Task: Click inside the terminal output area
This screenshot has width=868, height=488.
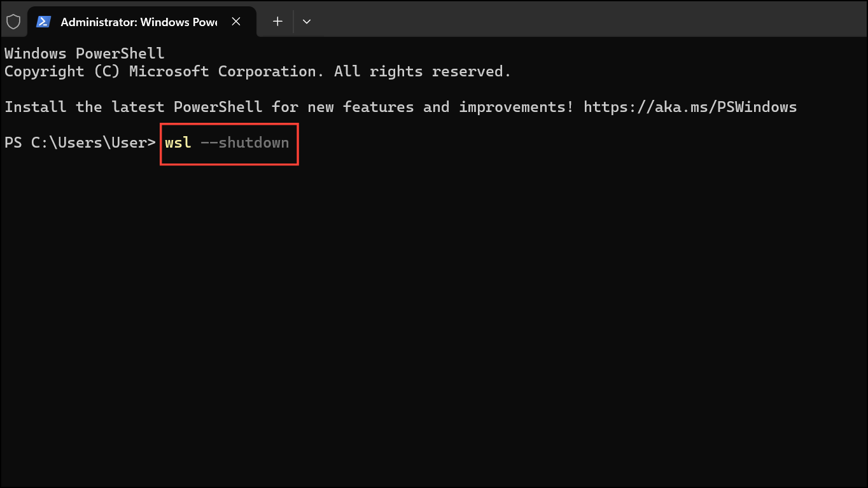Action: [x=433, y=286]
